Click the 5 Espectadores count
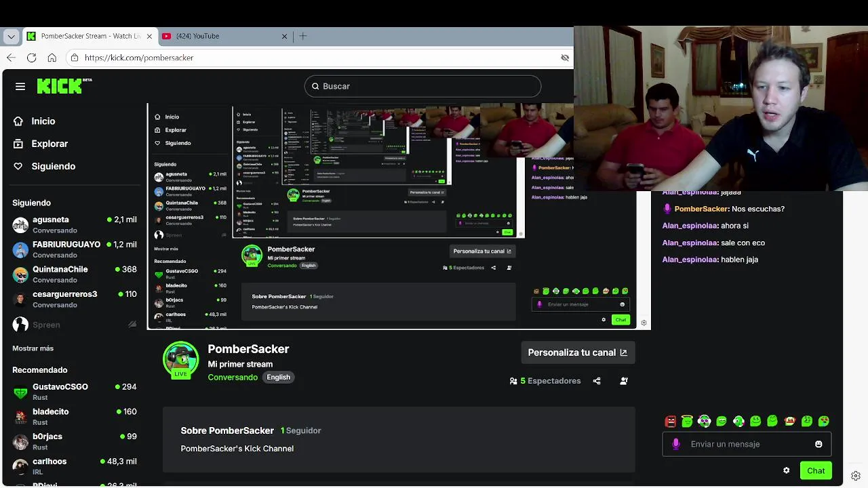 click(x=545, y=381)
